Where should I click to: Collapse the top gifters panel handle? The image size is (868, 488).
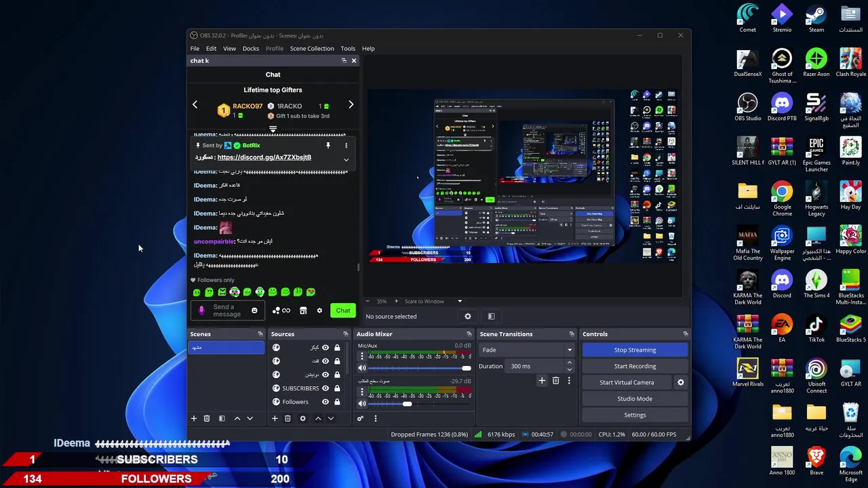click(x=273, y=128)
